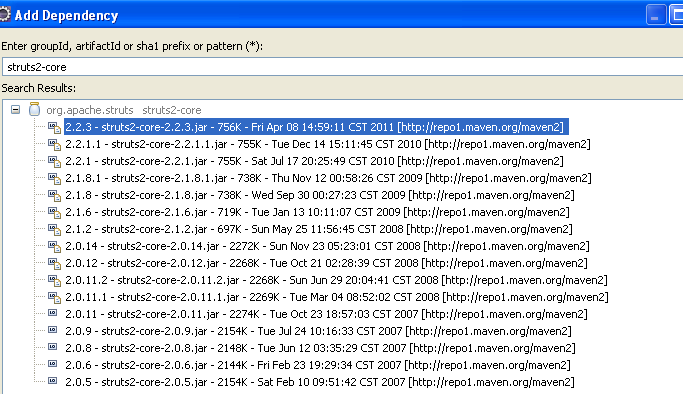Click the artifact icon for version 2.1.8
Screen dimensions: 683x394
(54, 195)
